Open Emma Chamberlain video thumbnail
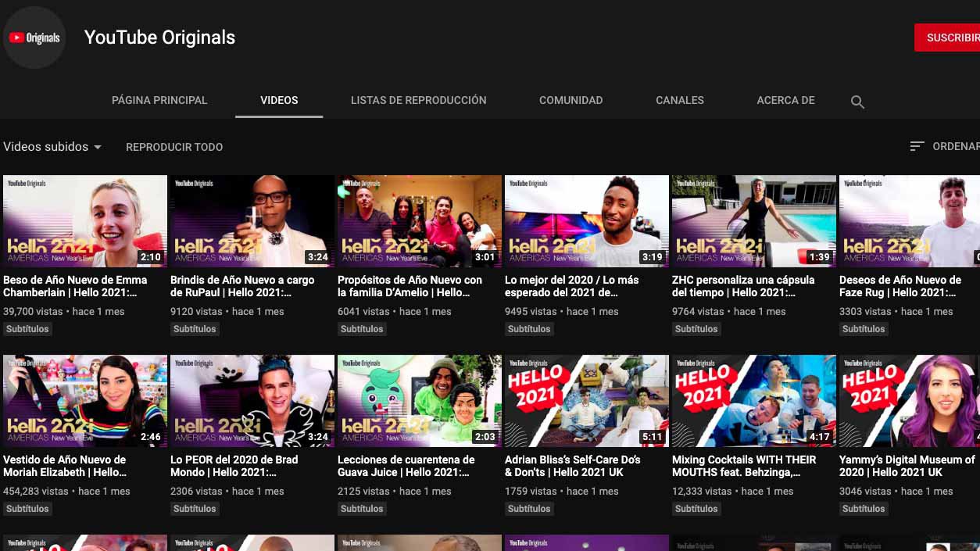The width and height of the screenshot is (980, 551). pos(85,221)
